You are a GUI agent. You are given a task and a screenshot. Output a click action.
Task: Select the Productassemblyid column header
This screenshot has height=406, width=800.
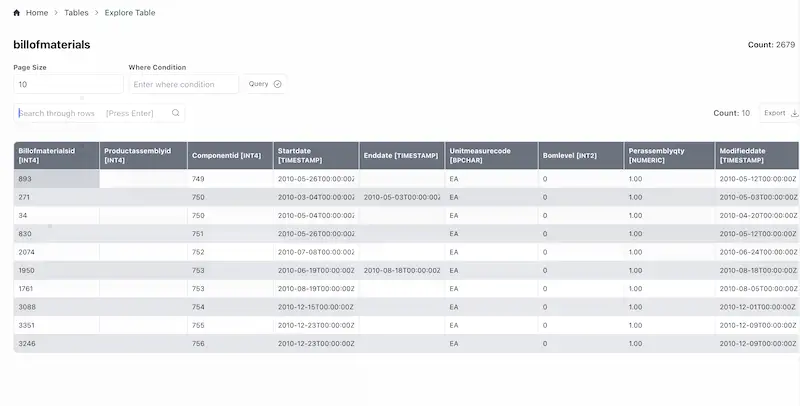pos(143,155)
